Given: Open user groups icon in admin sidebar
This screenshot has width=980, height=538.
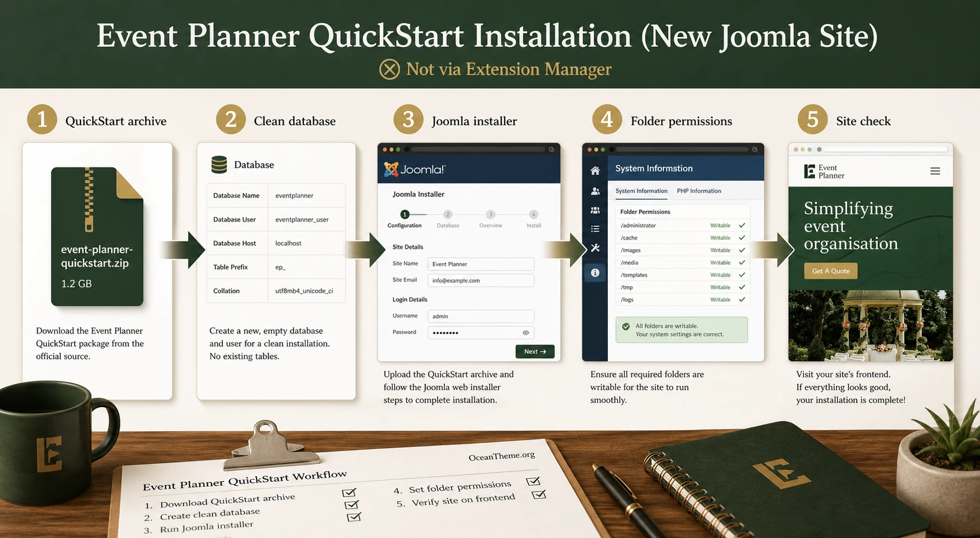Looking at the screenshot, I should point(595,210).
